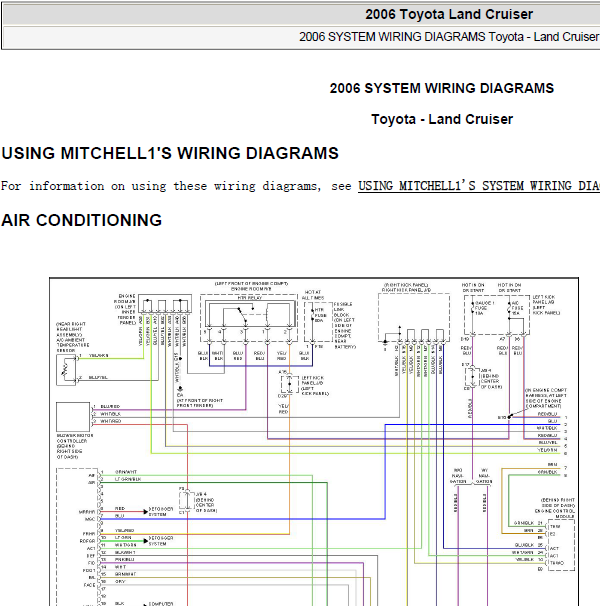Viewport: 600px width, 606px height.
Task: Click the A/C ambient temperature sensor symbol
Action: pos(66,370)
